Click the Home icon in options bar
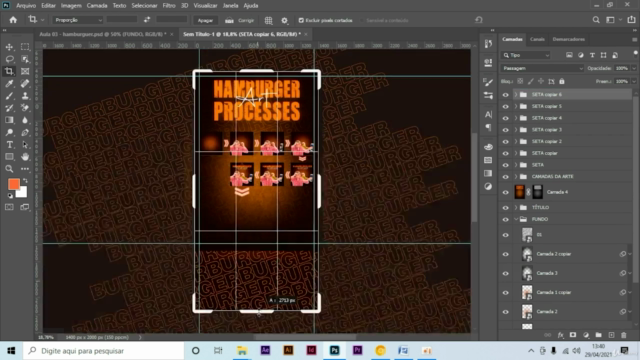 pyautogui.click(x=13, y=20)
